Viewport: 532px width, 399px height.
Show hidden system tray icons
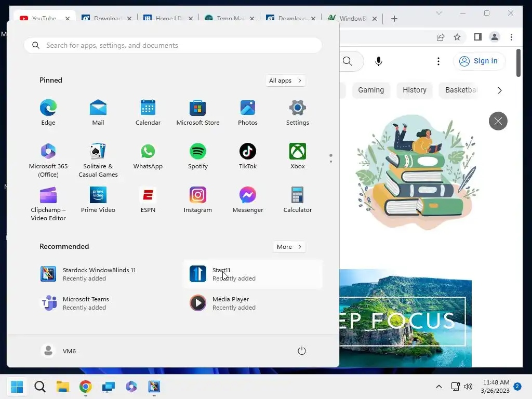click(438, 387)
